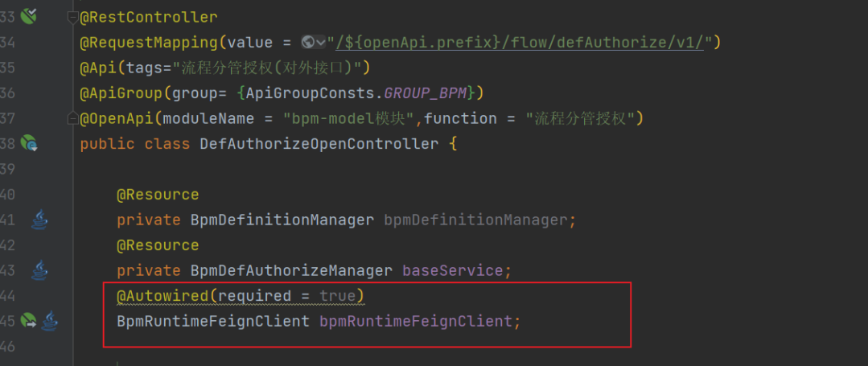Click the gutter icon on the class declaration line
The width and height of the screenshot is (868, 366).
29,144
